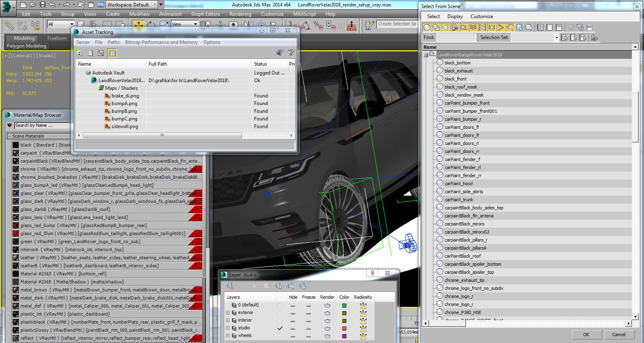Image resolution: width=644 pixels, height=343 pixels.
Task: Expand the interior layer in Layer dialog
Action: (228, 320)
